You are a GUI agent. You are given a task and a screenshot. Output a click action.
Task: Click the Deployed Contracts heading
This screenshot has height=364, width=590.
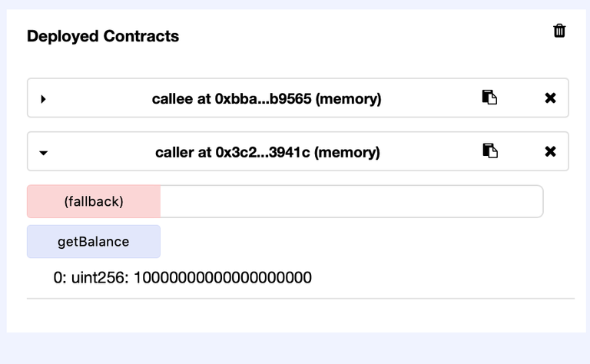103,36
